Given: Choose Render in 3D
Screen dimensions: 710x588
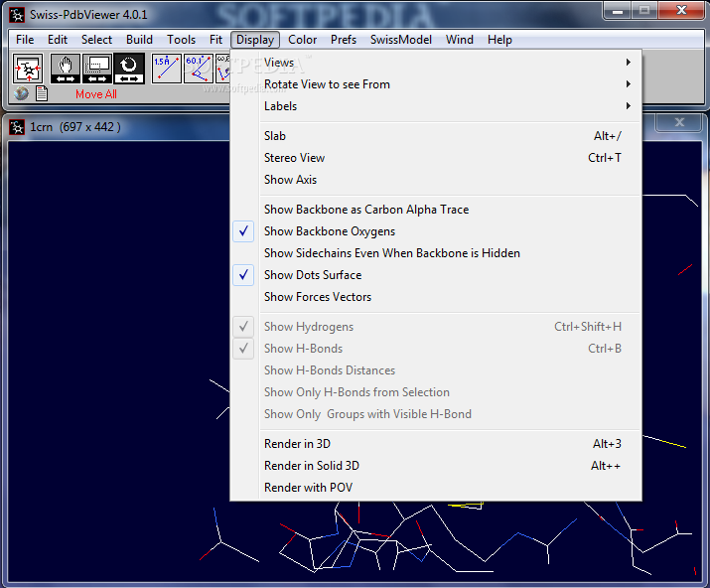Looking at the screenshot, I should (x=437, y=444).
